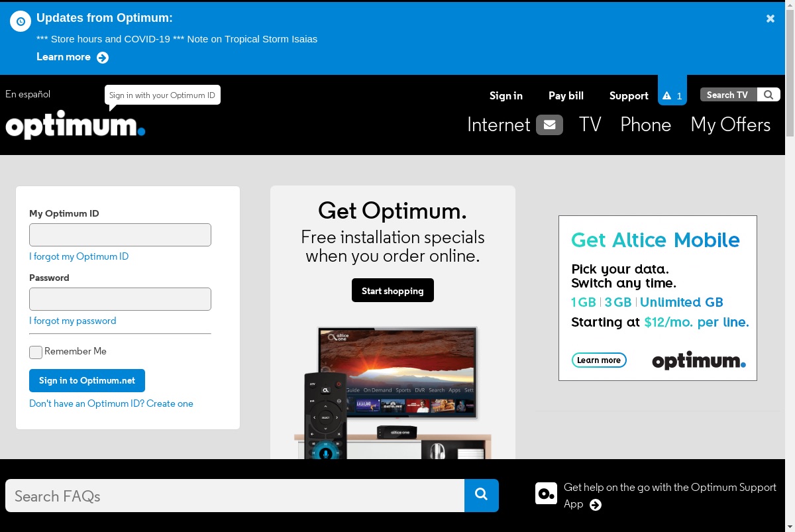Click the Optimum Support App icon

click(546, 493)
